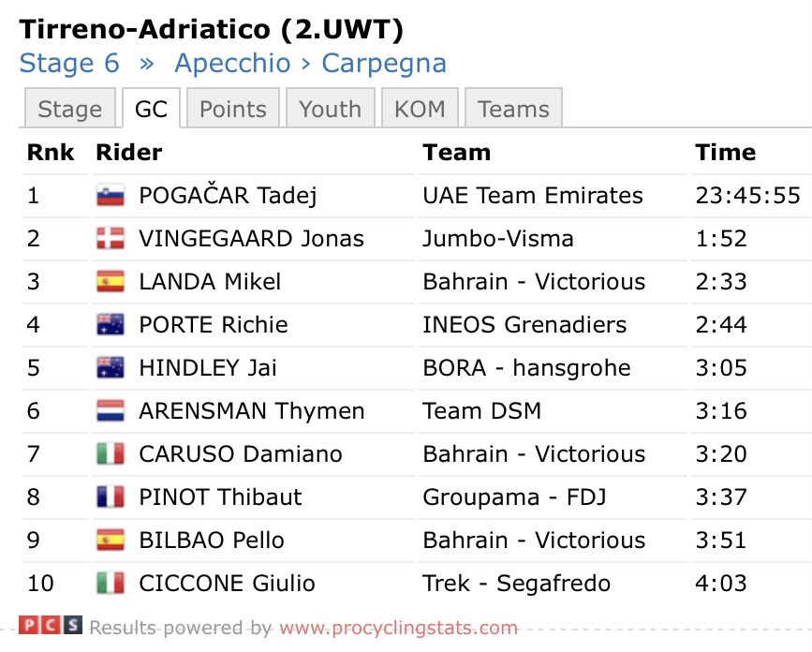Screen dimensions: 812x652
Task: Click Spanish flag next to Landa
Action: [111, 282]
